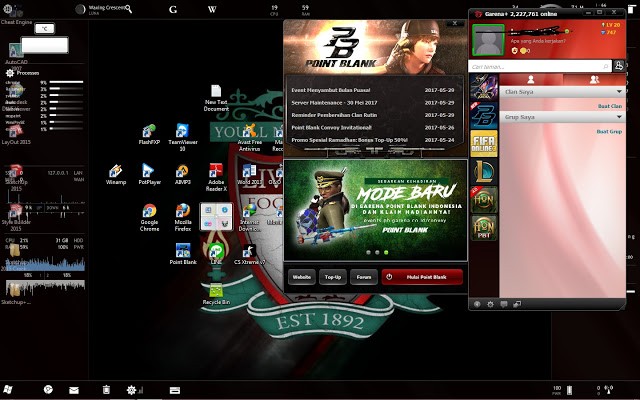The width and height of the screenshot is (640, 400).
Task: Switch to the single friend tab
Action: tap(531, 79)
